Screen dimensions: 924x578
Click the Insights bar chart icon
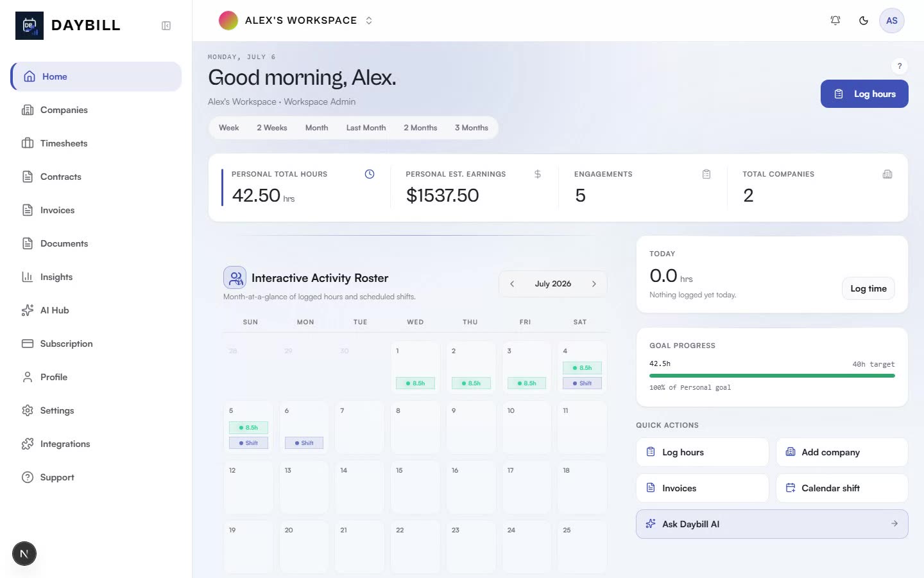(x=28, y=277)
